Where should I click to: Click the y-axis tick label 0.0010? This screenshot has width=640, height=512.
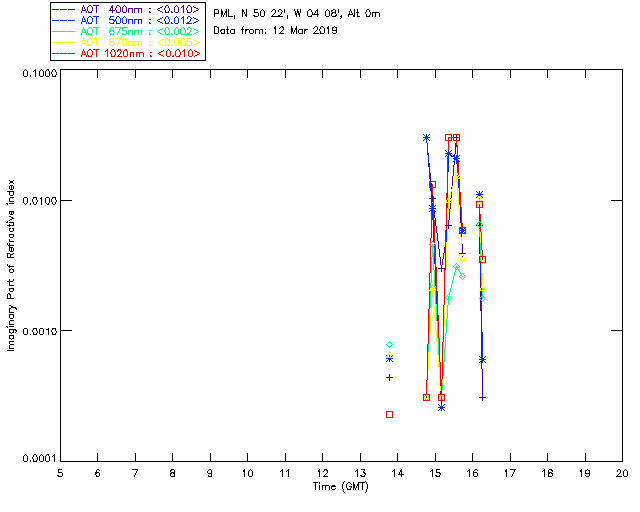[x=40, y=331]
